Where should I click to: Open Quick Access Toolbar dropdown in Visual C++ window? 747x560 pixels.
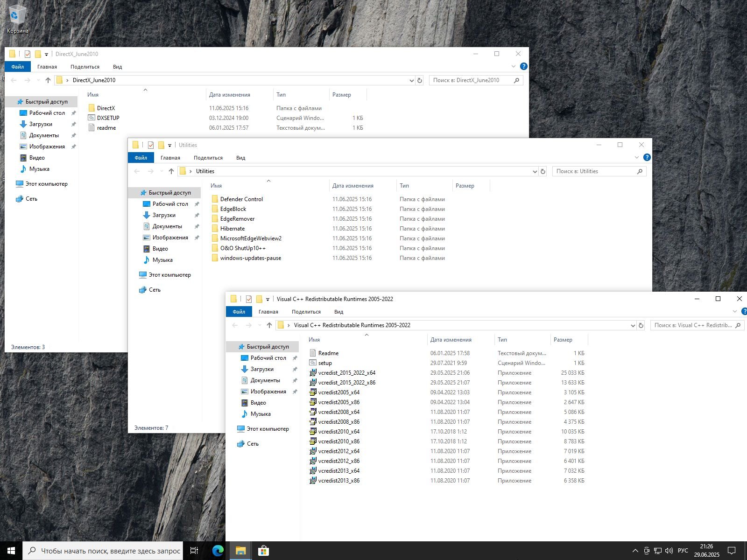point(268,299)
